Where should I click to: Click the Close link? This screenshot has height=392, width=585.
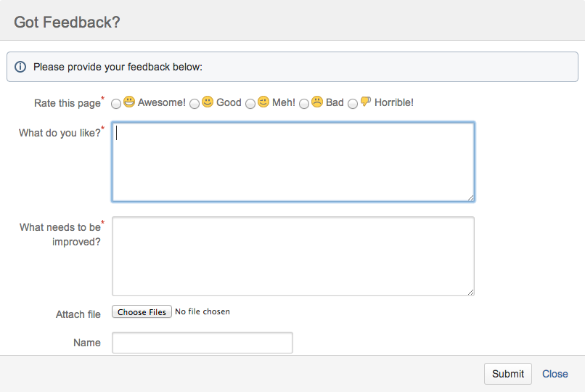click(x=555, y=374)
